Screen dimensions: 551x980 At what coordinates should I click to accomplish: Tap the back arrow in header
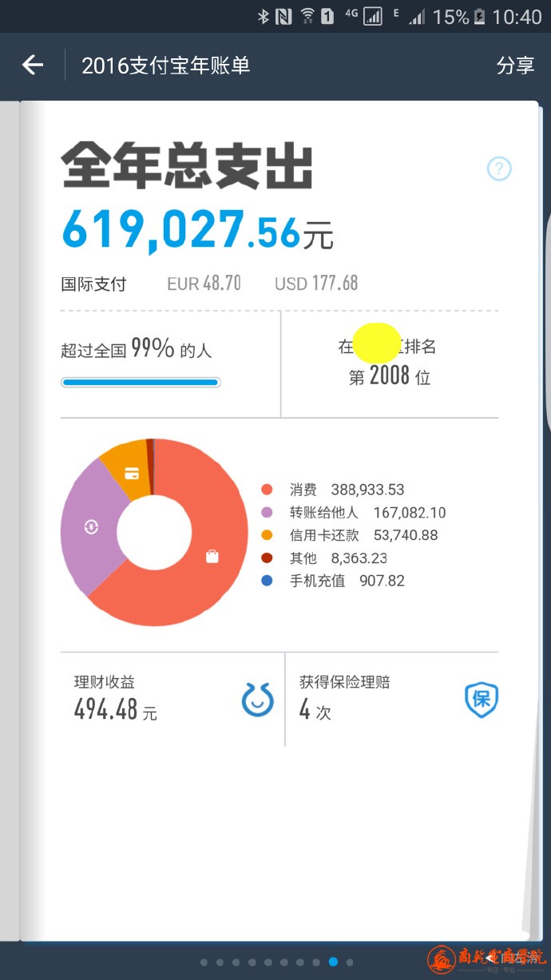pos(33,65)
